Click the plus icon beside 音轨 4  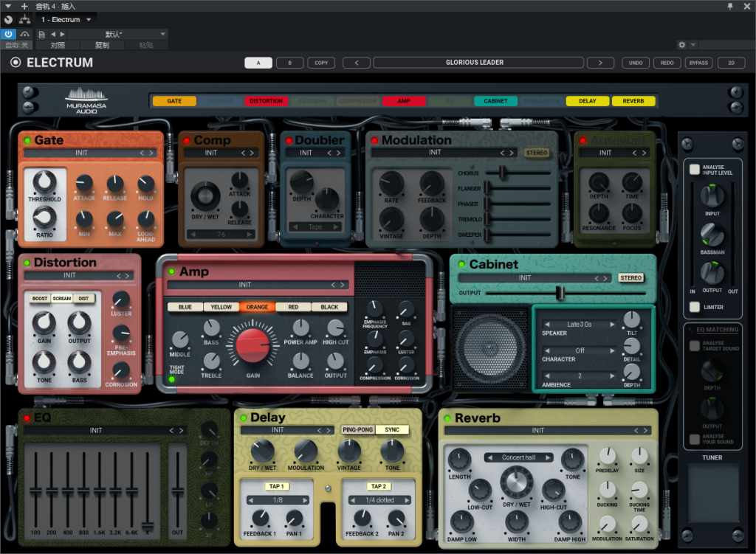(24, 6)
